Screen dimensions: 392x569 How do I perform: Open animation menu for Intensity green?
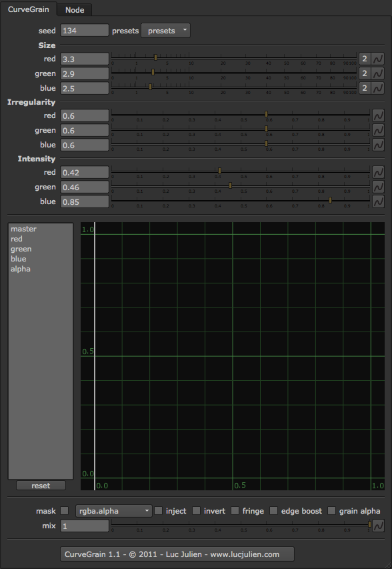[378, 187]
